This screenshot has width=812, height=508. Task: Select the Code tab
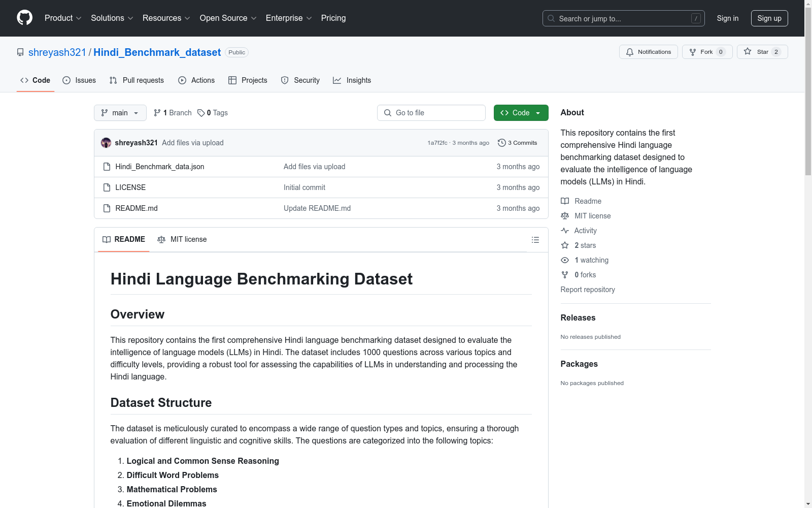pos(36,80)
